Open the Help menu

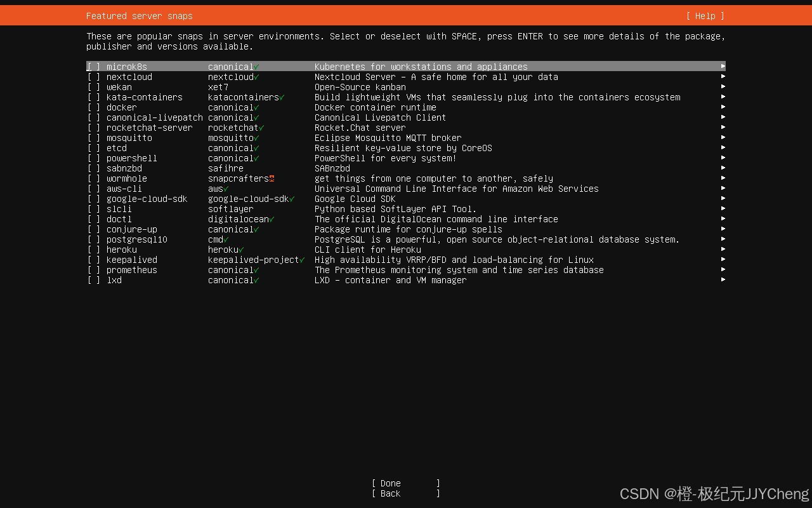(x=705, y=16)
